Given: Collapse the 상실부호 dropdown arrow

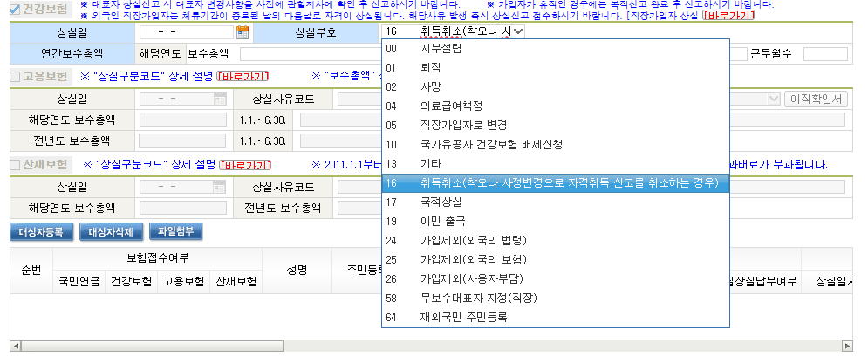Looking at the screenshot, I should coord(517,31).
